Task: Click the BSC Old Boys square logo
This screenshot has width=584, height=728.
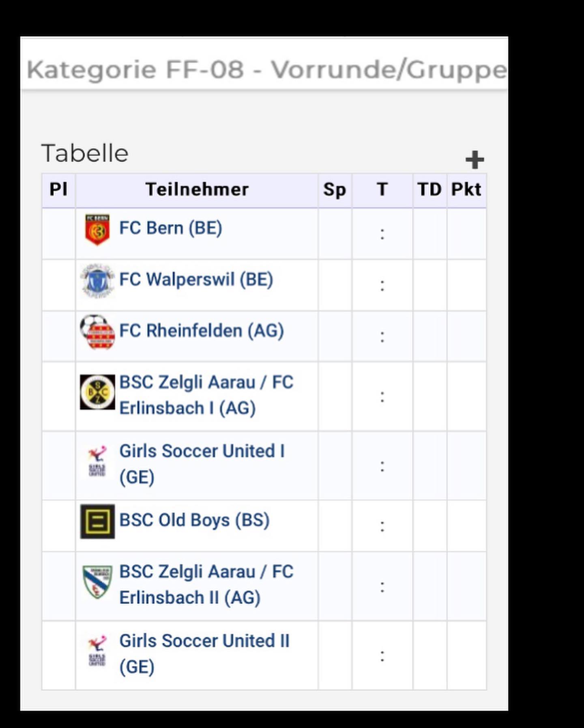Action: tap(97, 521)
